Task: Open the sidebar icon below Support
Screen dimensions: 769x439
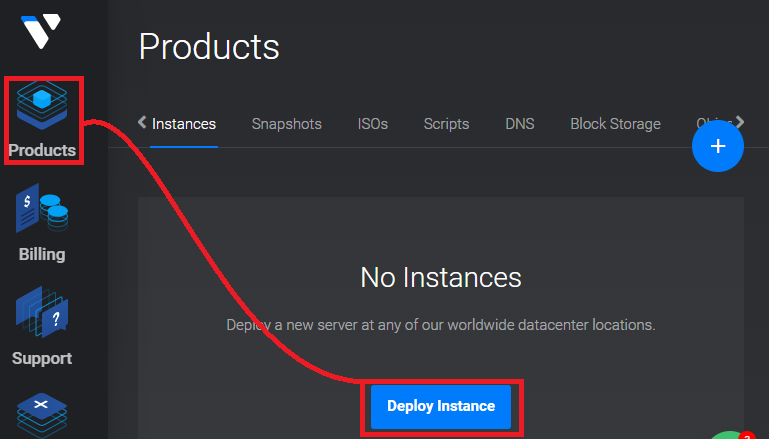Action: (42, 415)
